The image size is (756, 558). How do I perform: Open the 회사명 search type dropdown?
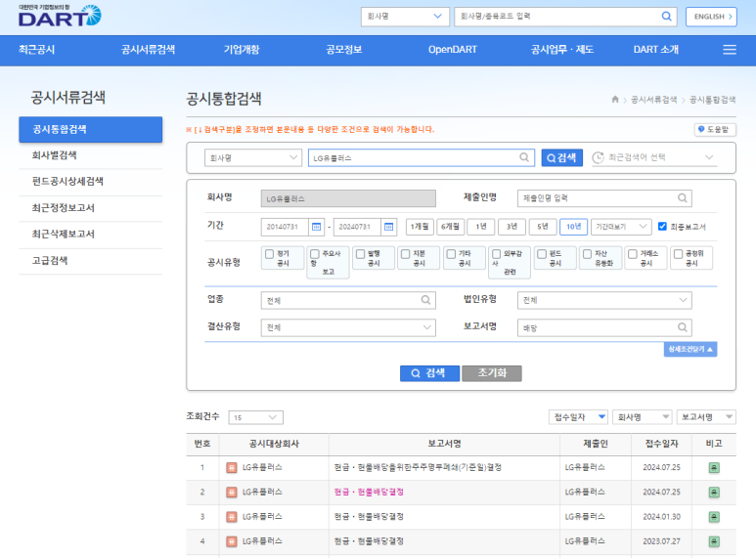253,157
